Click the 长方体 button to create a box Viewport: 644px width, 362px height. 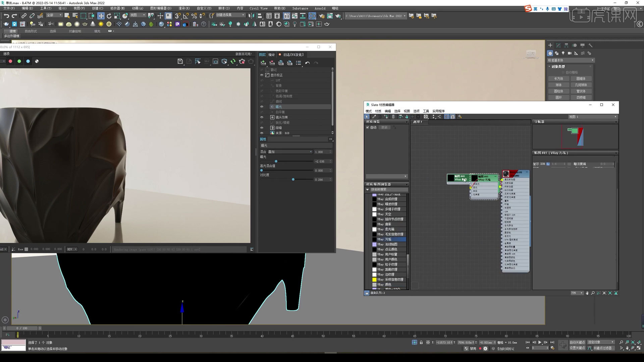pos(558,78)
